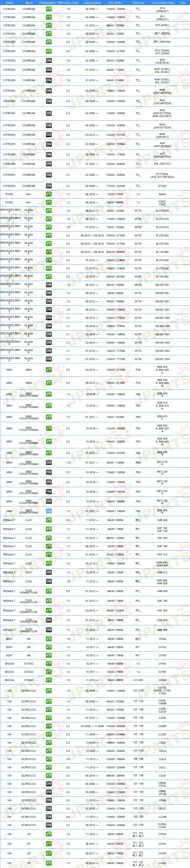Viewport: 190px width, 868px height.
Task: Click the Marka column header
Action: point(9,3)
